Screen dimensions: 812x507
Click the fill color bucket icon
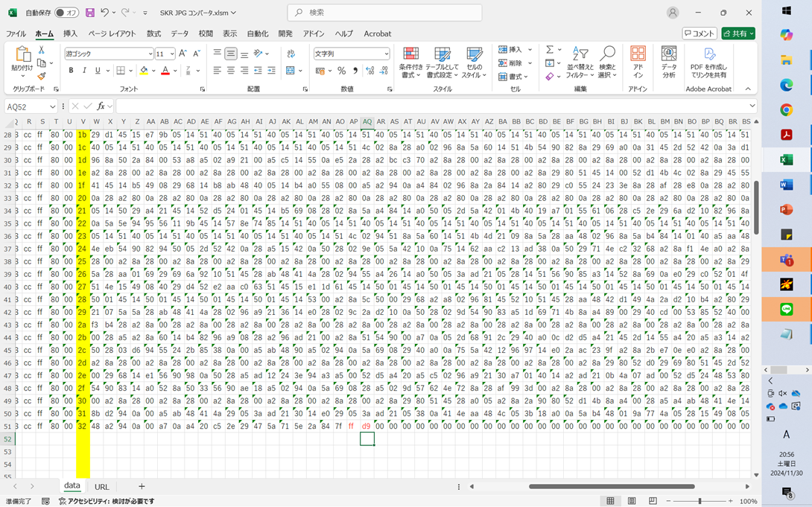click(x=144, y=71)
